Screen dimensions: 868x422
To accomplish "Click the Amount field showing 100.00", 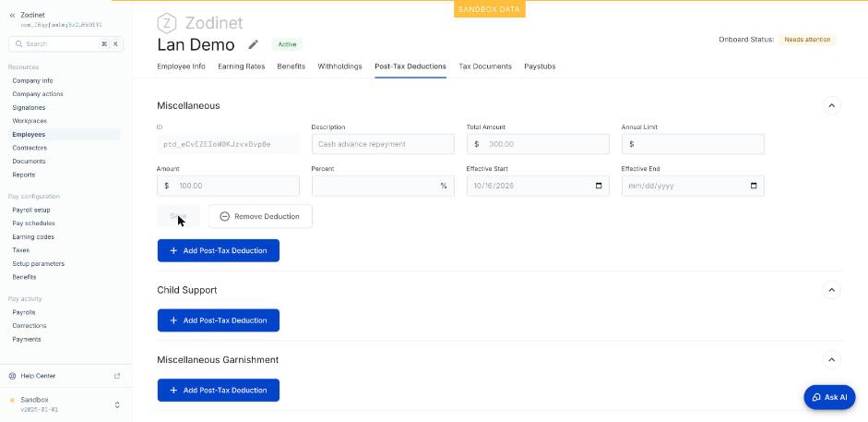I will click(228, 187).
